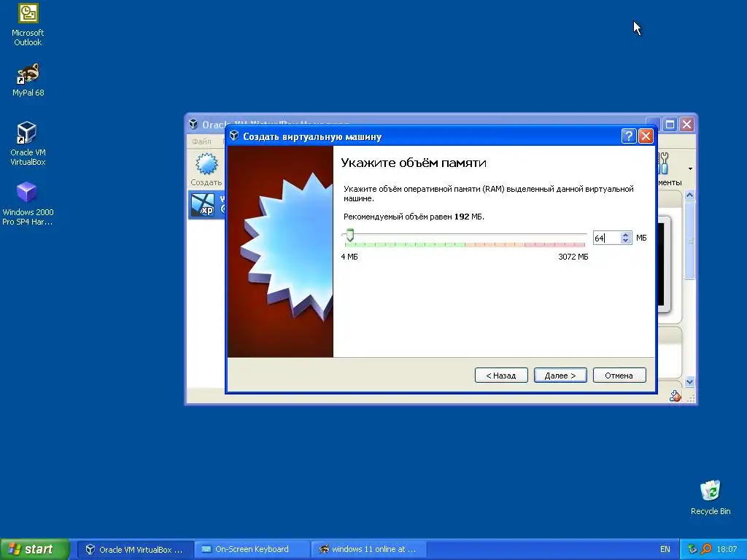The width and height of the screenshot is (747, 560).
Task: Close the VirtualBox Manager window
Action: (x=686, y=124)
